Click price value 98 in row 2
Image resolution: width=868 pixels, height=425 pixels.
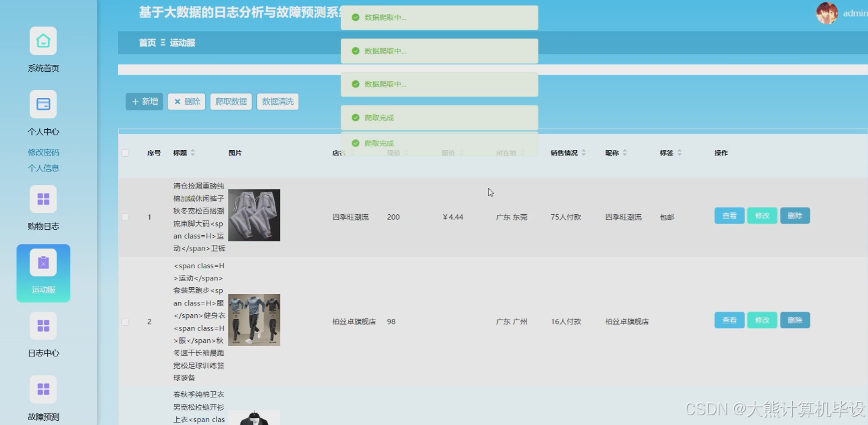[x=391, y=322]
